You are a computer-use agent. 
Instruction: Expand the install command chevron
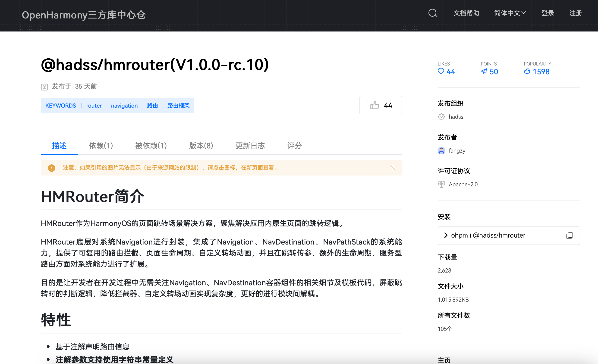pyautogui.click(x=446, y=235)
